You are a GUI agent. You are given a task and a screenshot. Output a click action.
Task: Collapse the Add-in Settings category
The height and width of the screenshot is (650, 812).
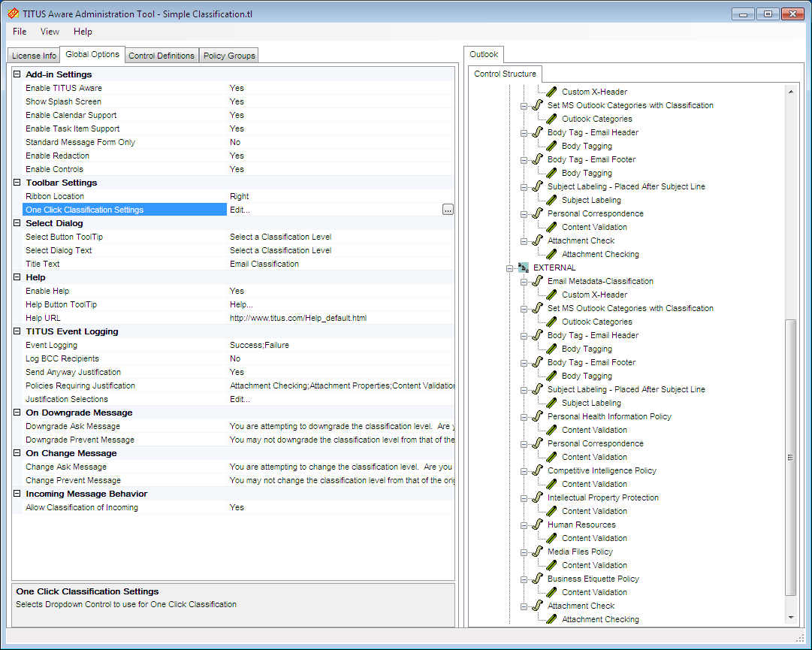coord(17,74)
